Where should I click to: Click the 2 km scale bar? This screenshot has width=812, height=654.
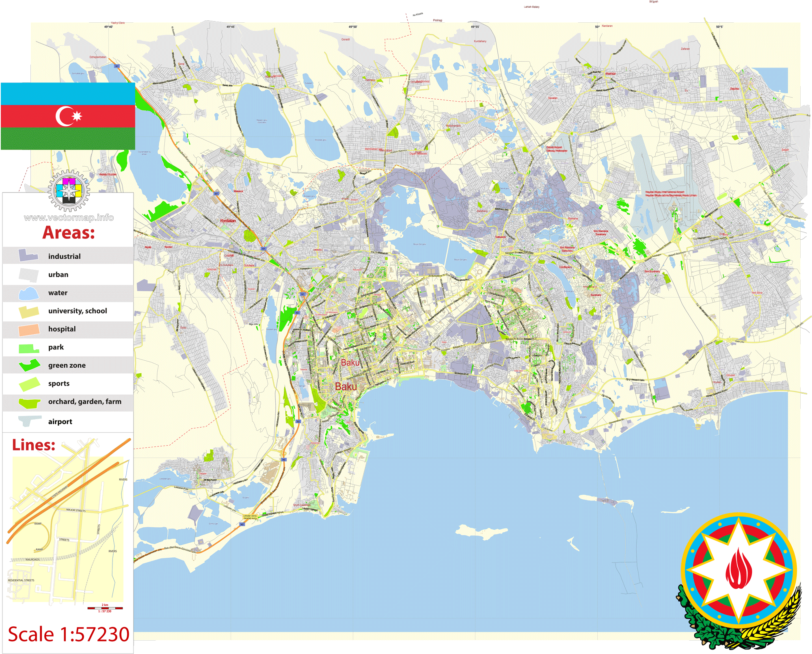104,607
